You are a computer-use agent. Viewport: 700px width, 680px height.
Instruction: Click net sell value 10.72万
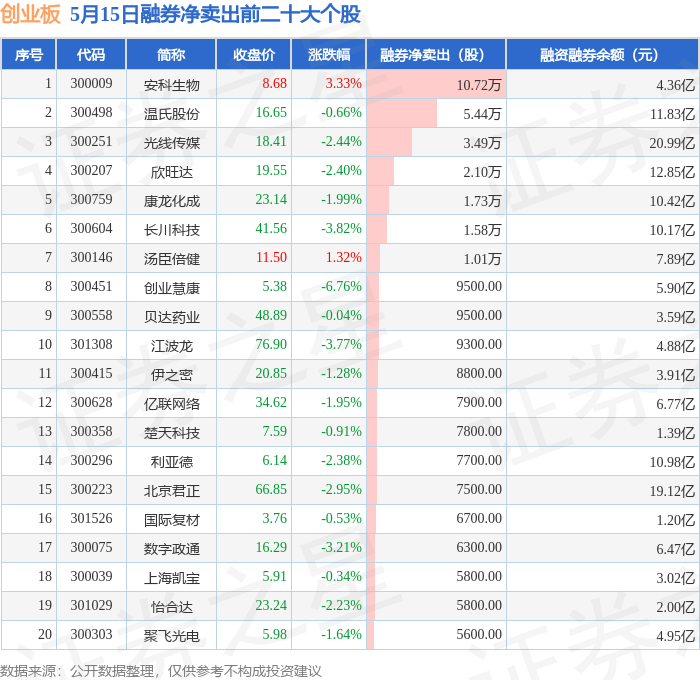[479, 85]
